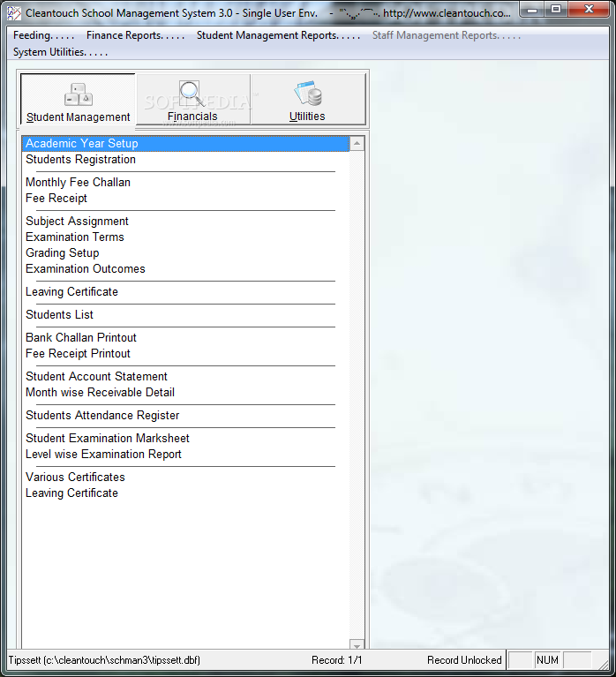Open the Finance Reports menu
The width and height of the screenshot is (616, 677).
[x=135, y=35]
